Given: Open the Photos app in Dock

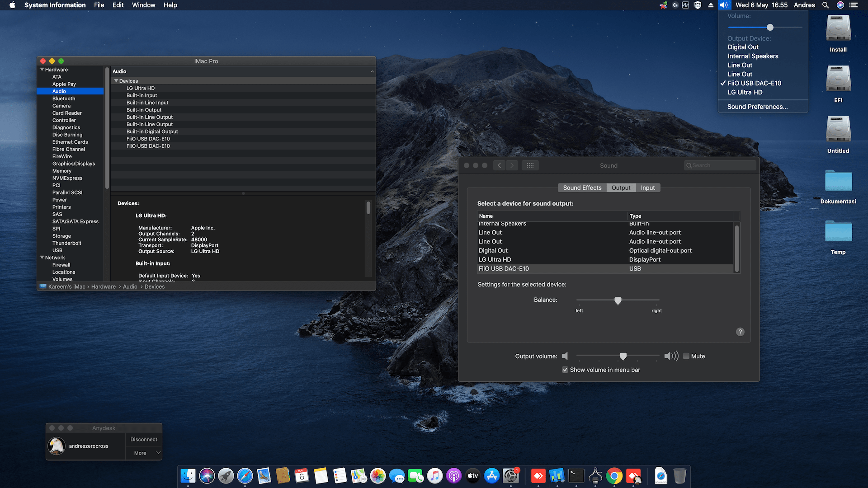Looking at the screenshot, I should coord(378,476).
